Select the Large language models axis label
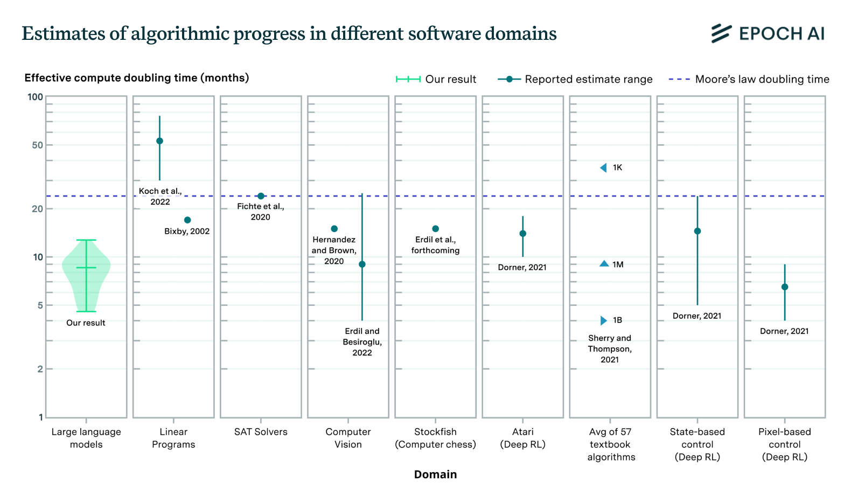 pyautogui.click(x=86, y=438)
